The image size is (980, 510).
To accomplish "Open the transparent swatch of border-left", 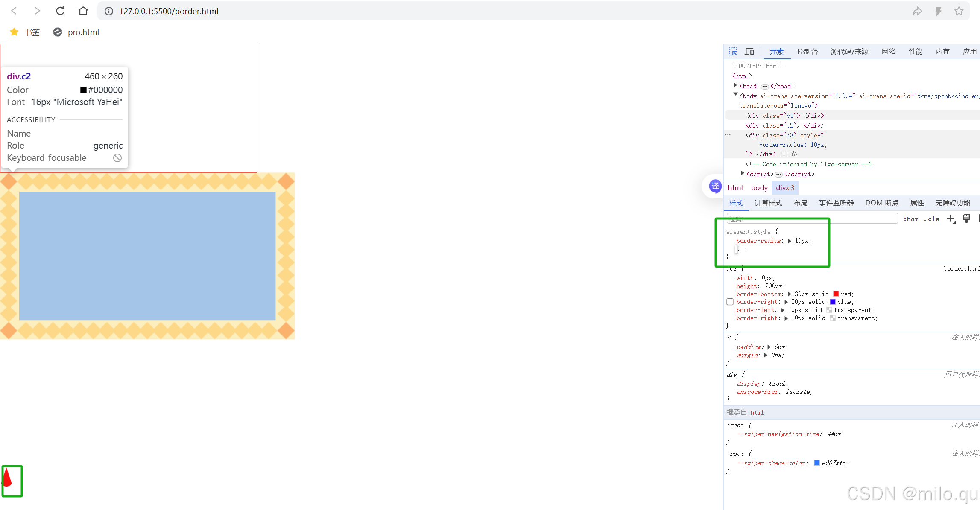I will pos(829,310).
